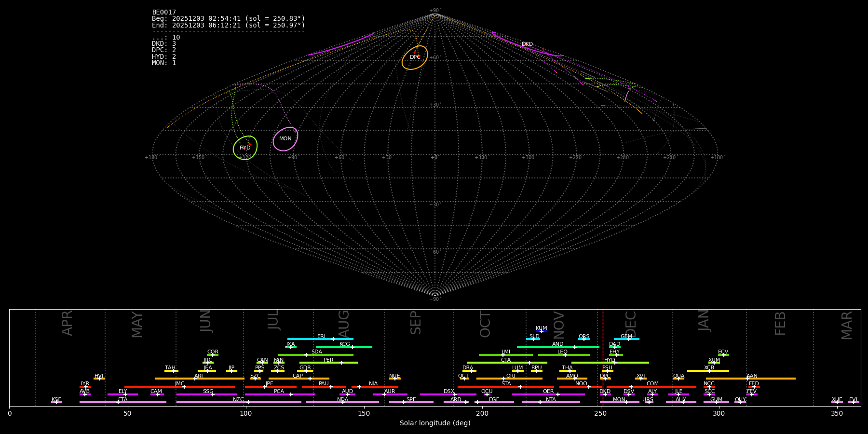Screen dimensions: 868x434
Task: Select the LEO shower bar in timeline
Action: (563, 355)
